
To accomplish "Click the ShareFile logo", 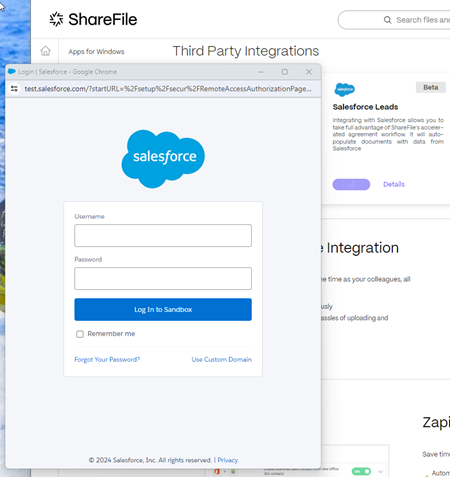I will click(x=93, y=19).
